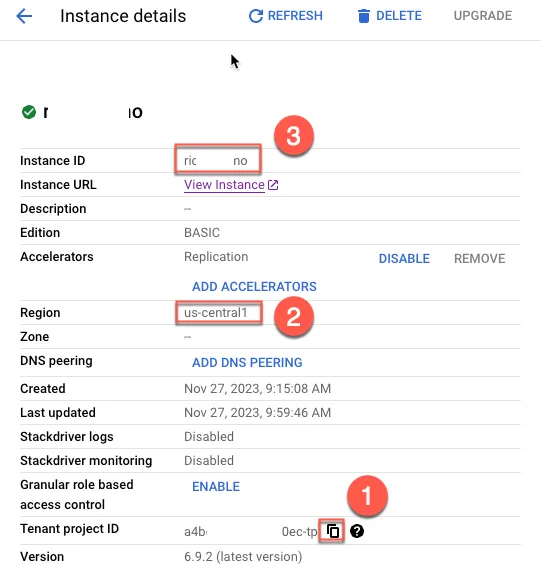This screenshot has width=541, height=567.
Task: Click the DELETE button
Action: coord(389,16)
